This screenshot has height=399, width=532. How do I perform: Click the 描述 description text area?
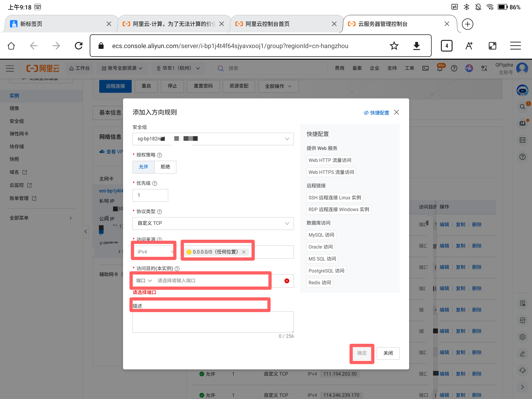pos(213,322)
